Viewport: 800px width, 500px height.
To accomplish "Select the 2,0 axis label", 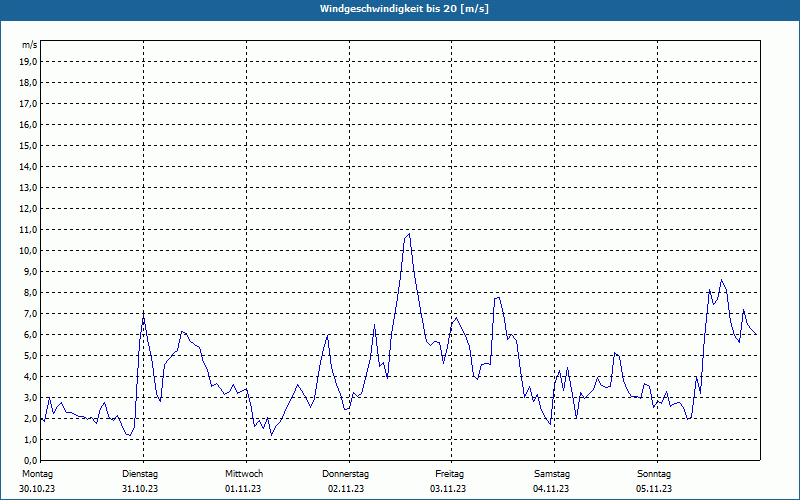I will [30, 419].
